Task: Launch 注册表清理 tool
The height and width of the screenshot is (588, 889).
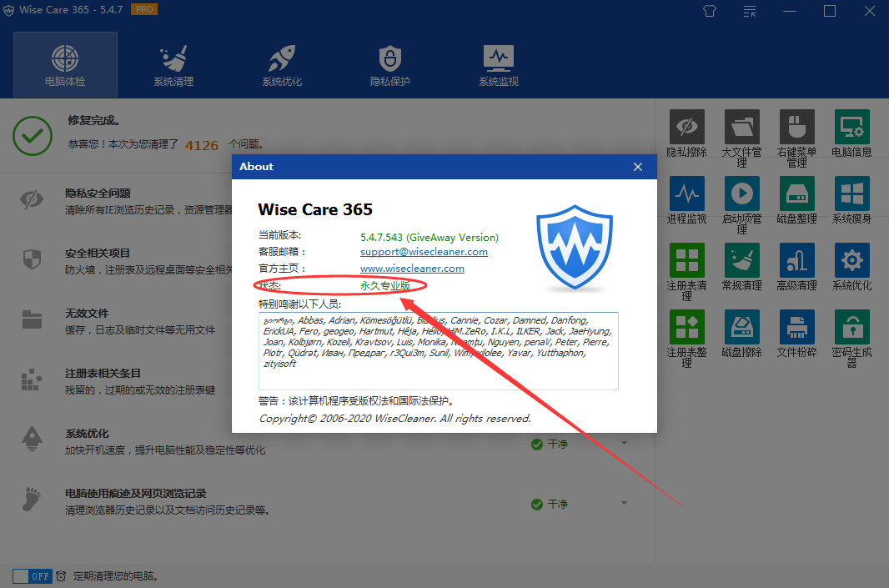Action: [x=686, y=272]
